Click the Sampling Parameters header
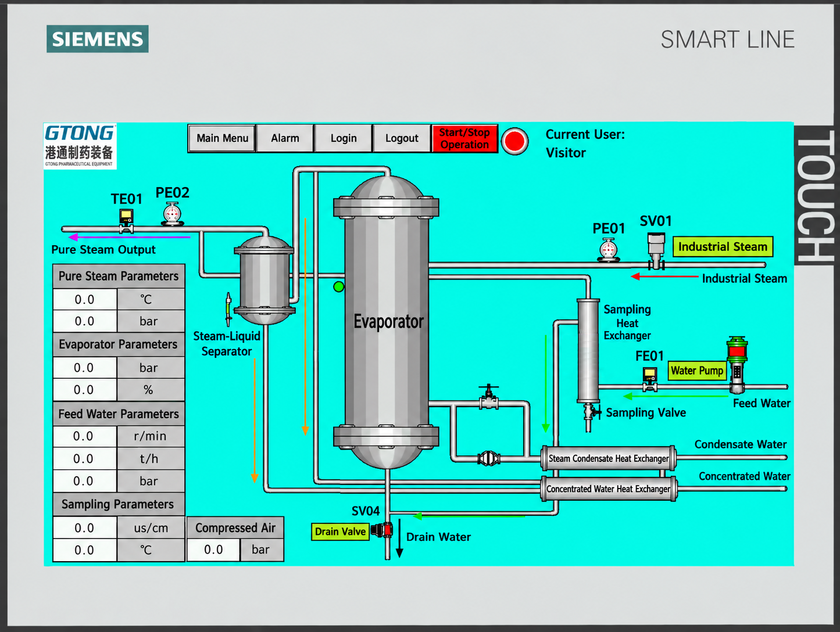The image size is (840, 632). (x=119, y=504)
